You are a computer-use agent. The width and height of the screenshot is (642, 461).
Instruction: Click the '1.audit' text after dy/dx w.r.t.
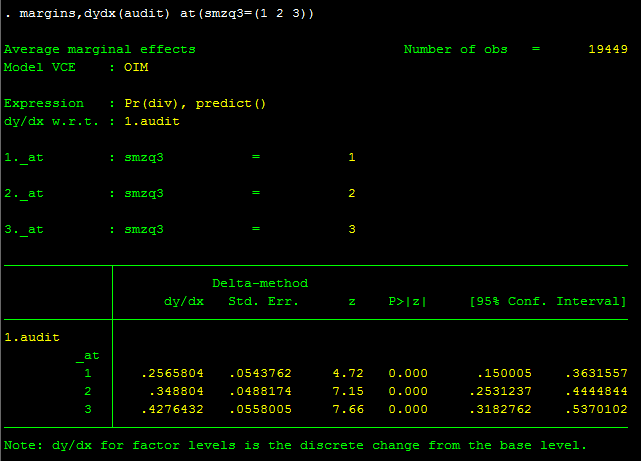pos(152,121)
